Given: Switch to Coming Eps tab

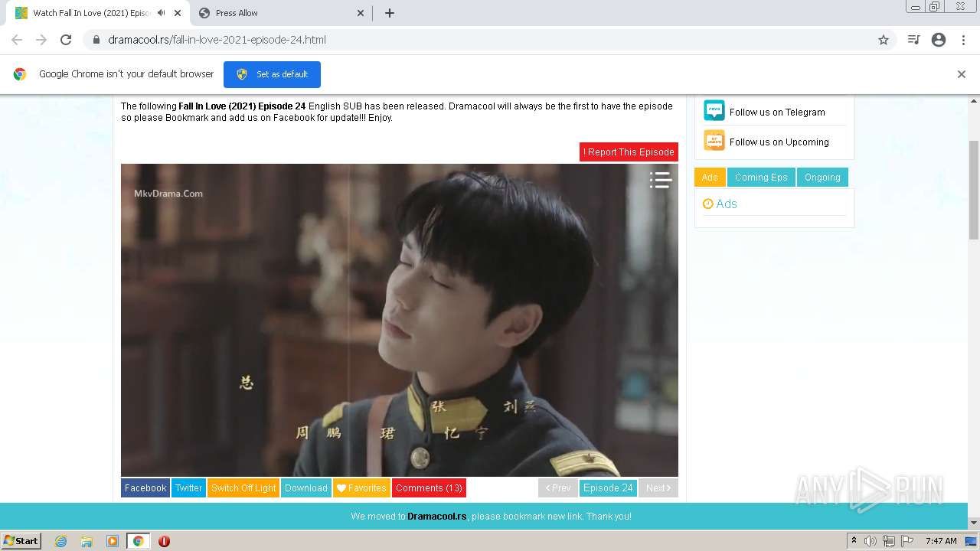Looking at the screenshot, I should coord(761,177).
